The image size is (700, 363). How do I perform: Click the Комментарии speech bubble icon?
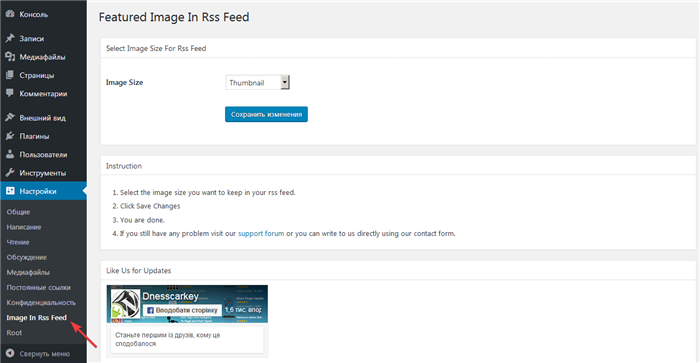[x=10, y=93]
